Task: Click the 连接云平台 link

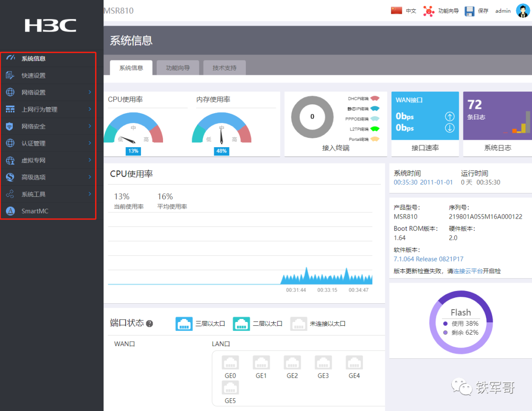Action: [468, 271]
